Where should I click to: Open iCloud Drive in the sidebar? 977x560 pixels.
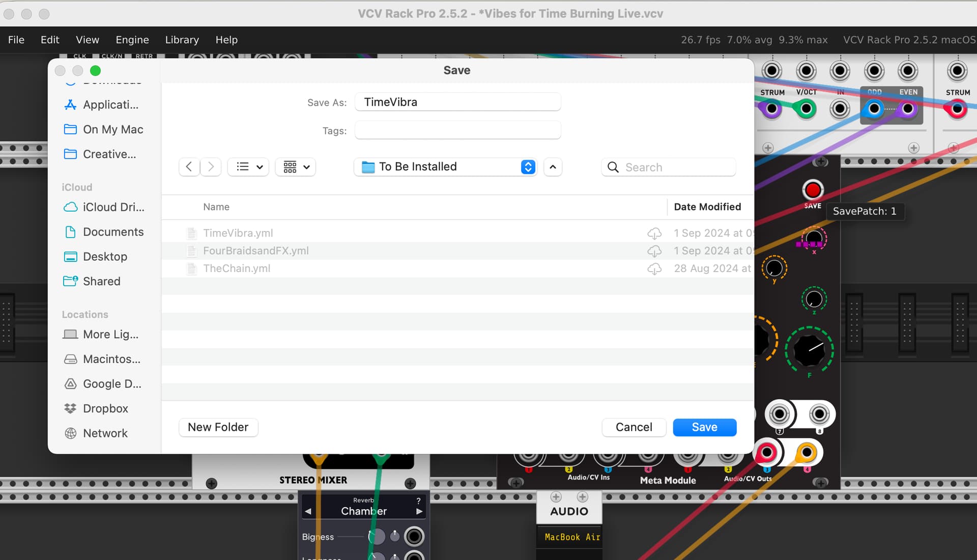click(x=104, y=207)
